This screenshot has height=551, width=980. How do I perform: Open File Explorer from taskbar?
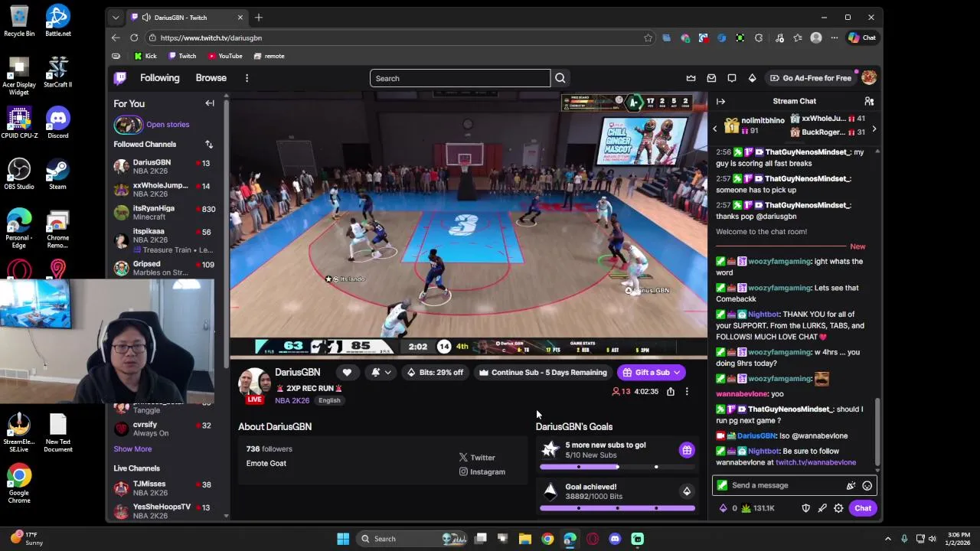point(524,539)
